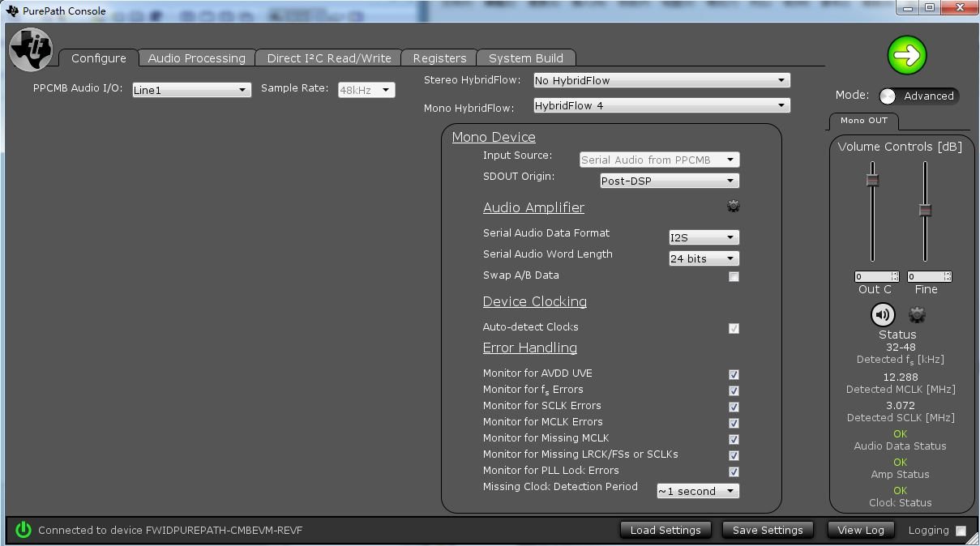980x546 pixels.
Task: Click the Out C value field
Action: click(x=873, y=276)
